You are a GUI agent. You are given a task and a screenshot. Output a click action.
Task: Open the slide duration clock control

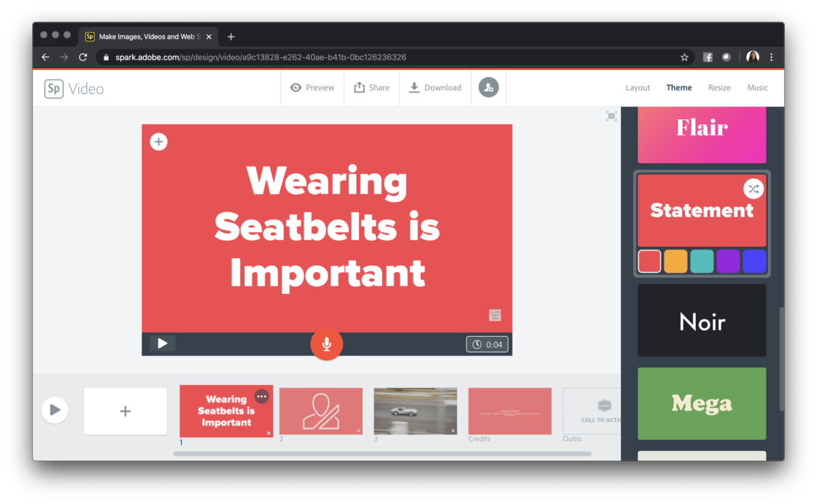[x=485, y=343]
